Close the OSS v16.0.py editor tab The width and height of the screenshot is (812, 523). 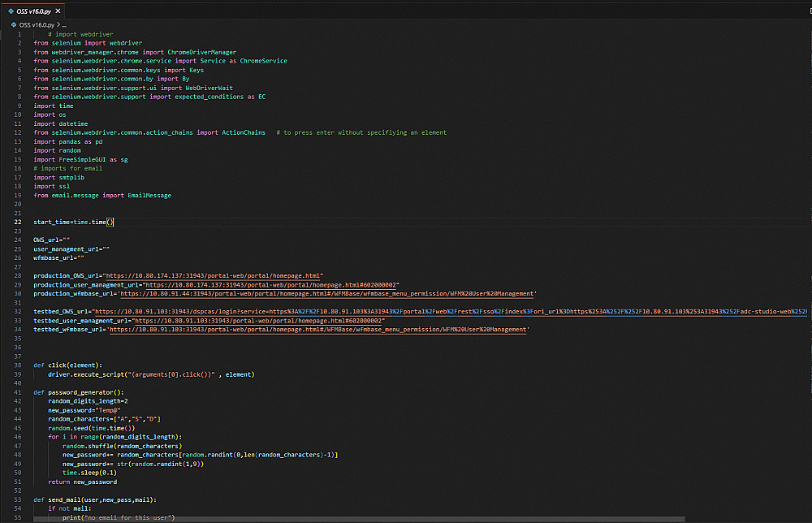click(x=58, y=11)
